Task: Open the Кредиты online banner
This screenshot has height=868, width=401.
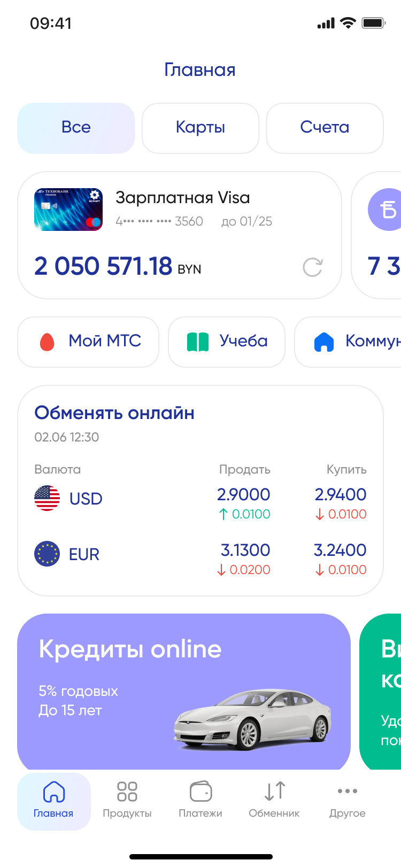Action: [183, 692]
